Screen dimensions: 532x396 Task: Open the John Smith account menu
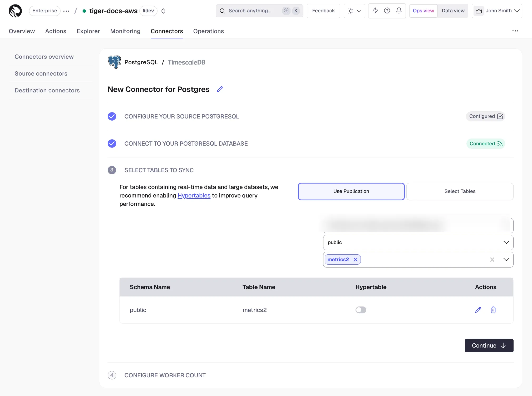pyautogui.click(x=497, y=11)
